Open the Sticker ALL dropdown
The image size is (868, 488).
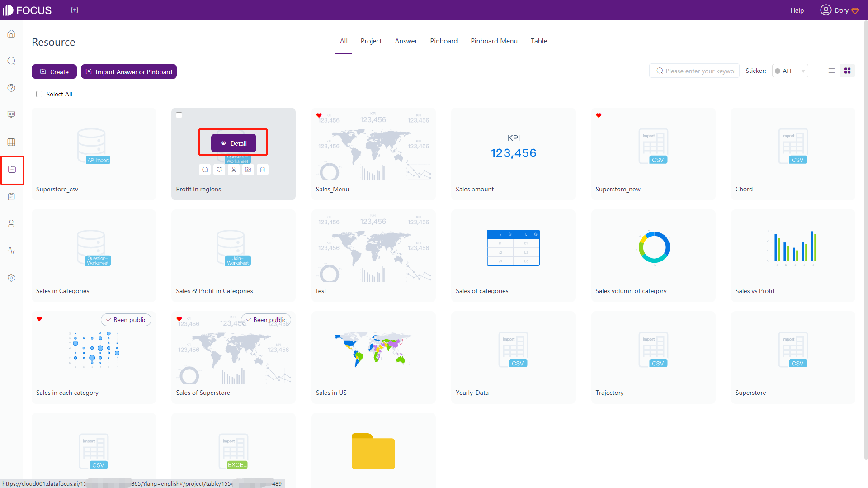(790, 71)
